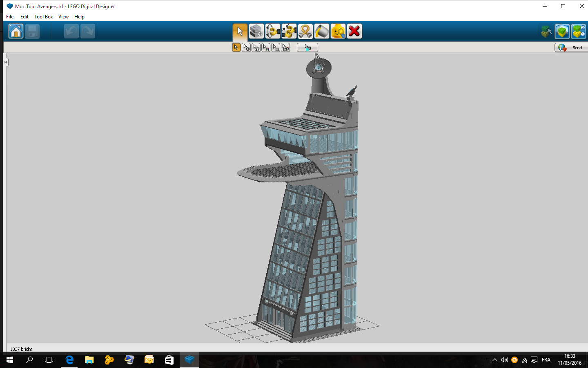Open the Hide tool minifigure icon
Screen dimensions: 588x368
pyautogui.click(x=338, y=31)
